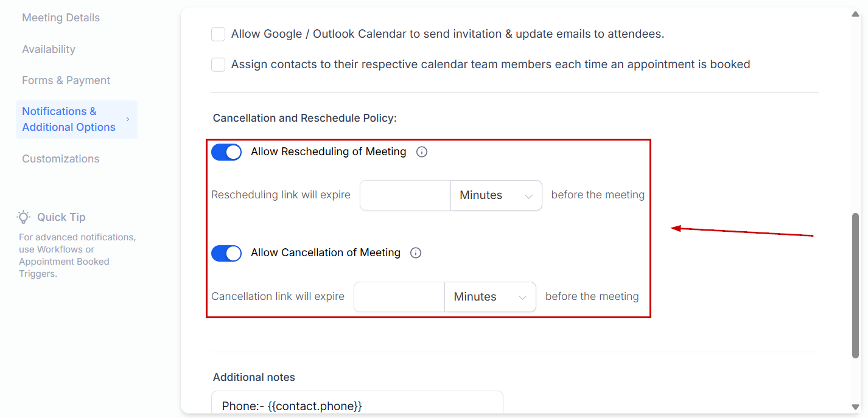The image size is (868, 418).
Task: Toggle Allow Cancellation of Meeting switch
Action: 226,253
